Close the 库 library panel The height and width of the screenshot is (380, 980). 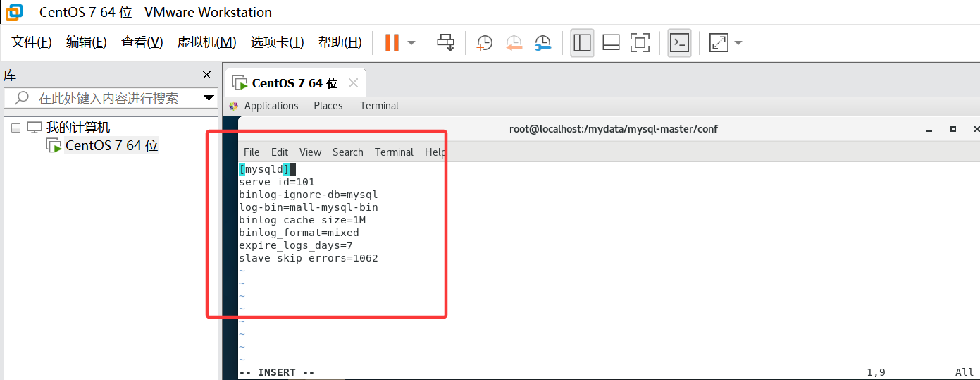(206, 75)
